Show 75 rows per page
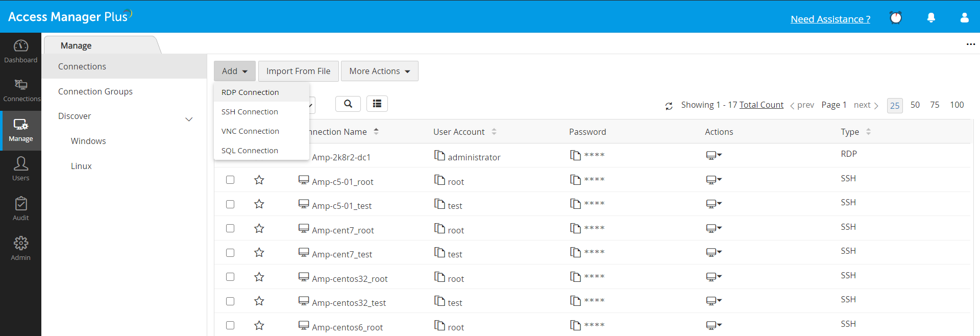 [x=935, y=105]
